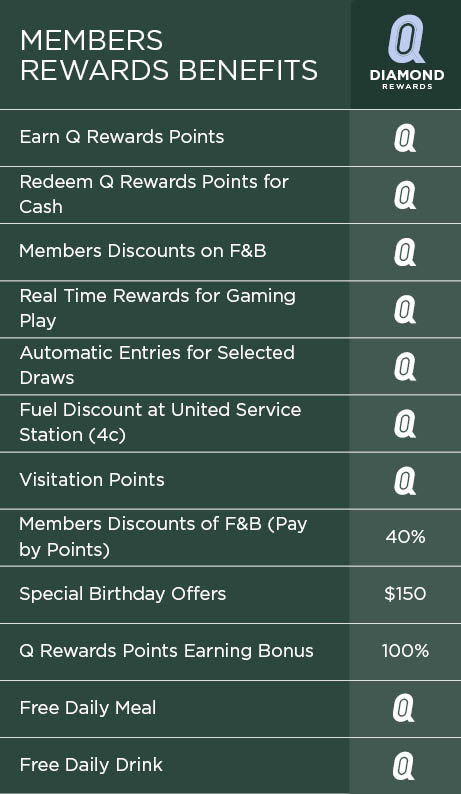Image resolution: width=461 pixels, height=794 pixels.
Task: Click Q icon beside Free Daily Drink
Action: [404, 766]
